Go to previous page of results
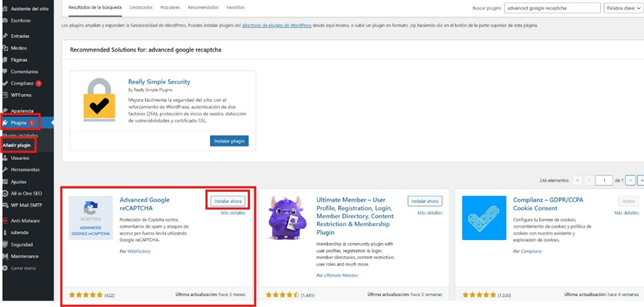644x307 pixels. pos(589,180)
